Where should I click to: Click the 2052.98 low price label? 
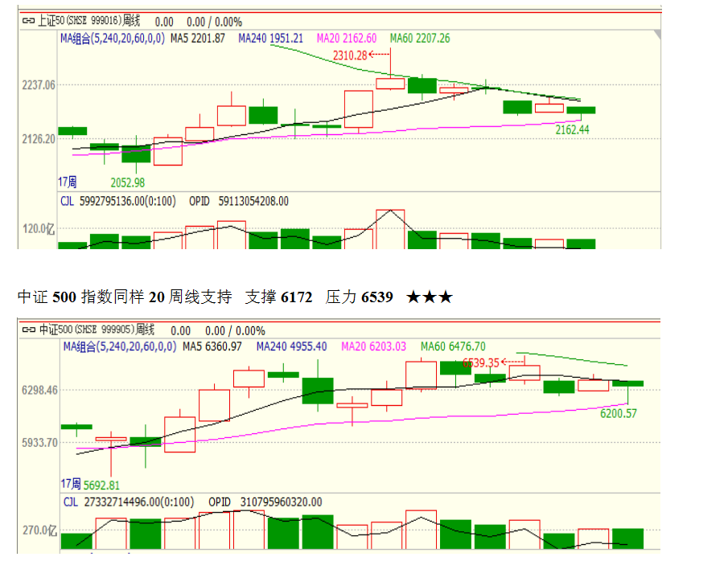(128, 182)
